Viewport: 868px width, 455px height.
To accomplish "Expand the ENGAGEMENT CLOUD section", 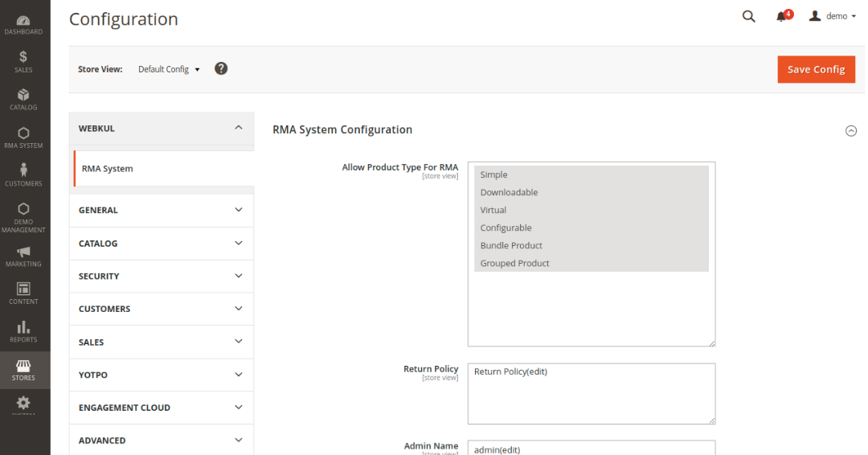I will (x=161, y=408).
